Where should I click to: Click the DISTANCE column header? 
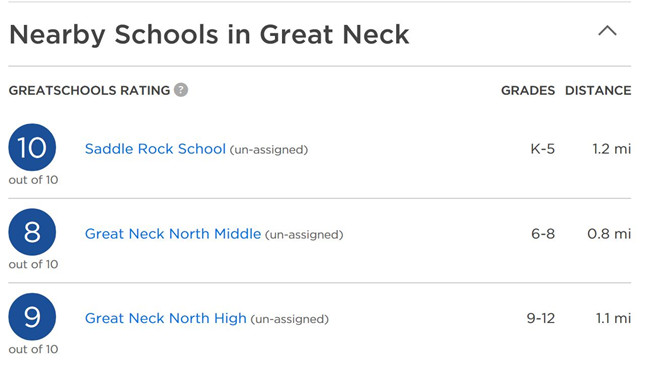click(598, 90)
